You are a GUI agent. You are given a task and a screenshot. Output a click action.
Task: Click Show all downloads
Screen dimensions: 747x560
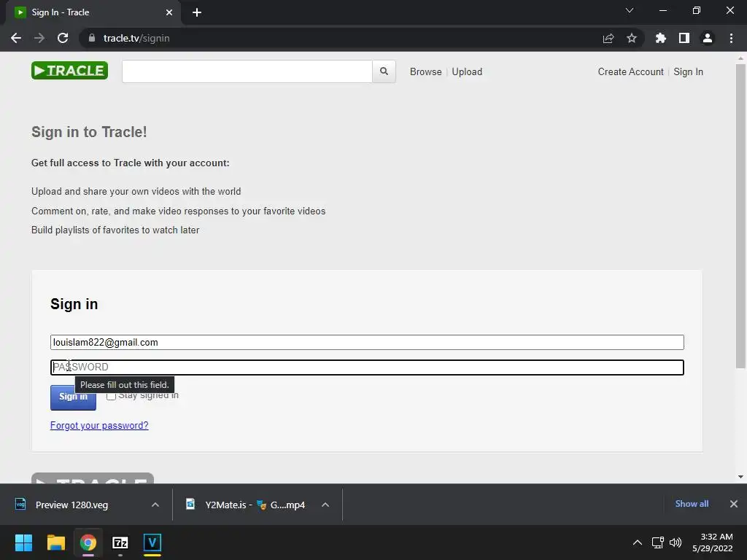click(692, 504)
